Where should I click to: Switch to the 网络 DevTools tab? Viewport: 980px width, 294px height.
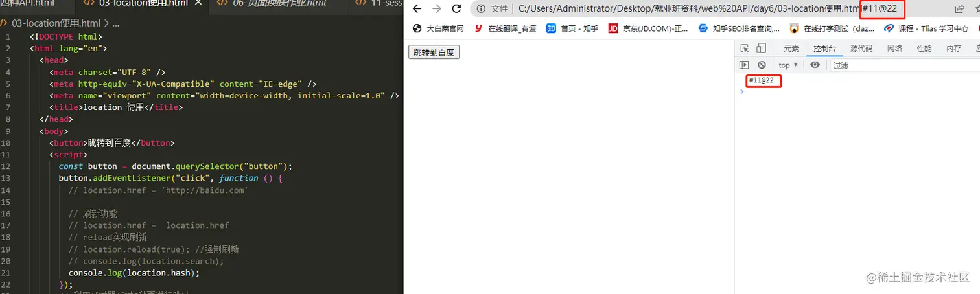pyautogui.click(x=894, y=49)
